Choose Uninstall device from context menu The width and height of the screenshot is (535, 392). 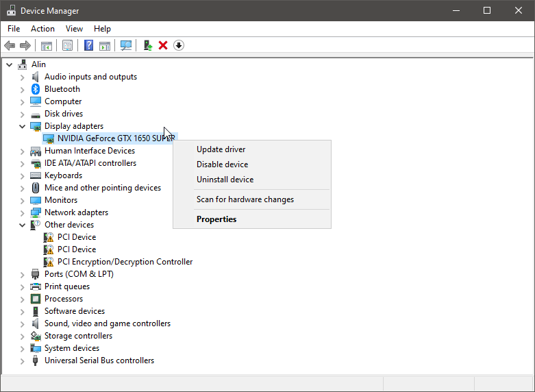(x=252, y=180)
